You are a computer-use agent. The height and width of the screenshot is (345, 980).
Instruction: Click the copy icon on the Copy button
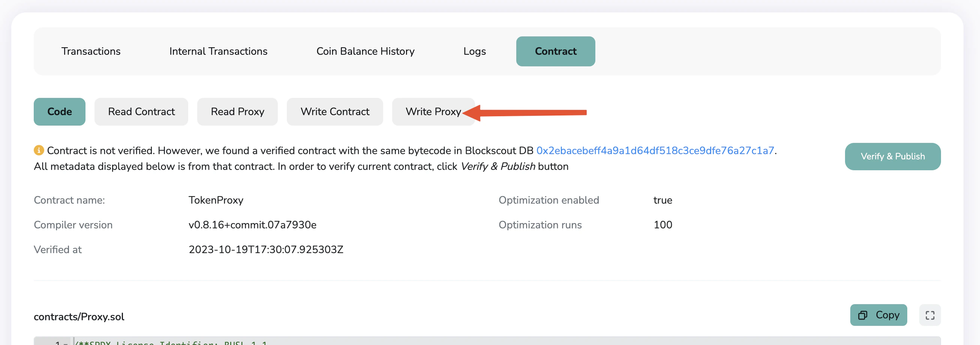click(863, 315)
